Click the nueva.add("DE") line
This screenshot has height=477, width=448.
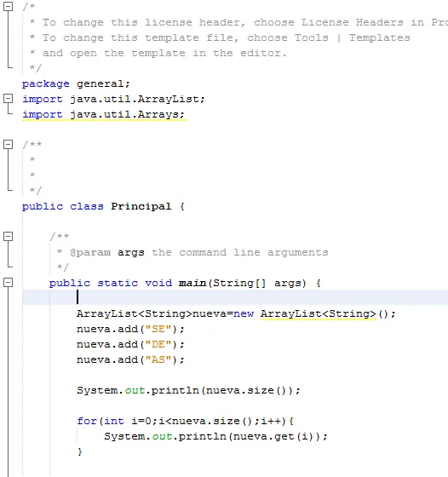coord(130,345)
